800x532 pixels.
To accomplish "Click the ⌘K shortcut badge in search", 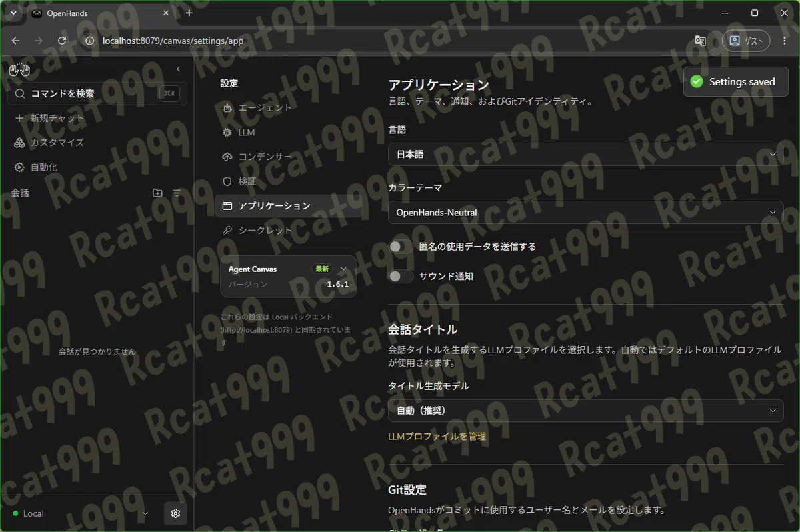I will click(x=169, y=93).
